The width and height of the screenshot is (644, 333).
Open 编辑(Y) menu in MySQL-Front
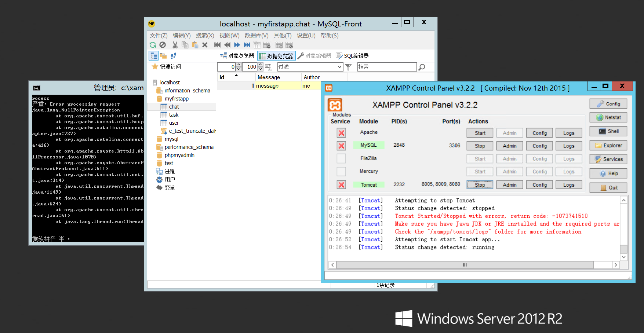(x=182, y=36)
